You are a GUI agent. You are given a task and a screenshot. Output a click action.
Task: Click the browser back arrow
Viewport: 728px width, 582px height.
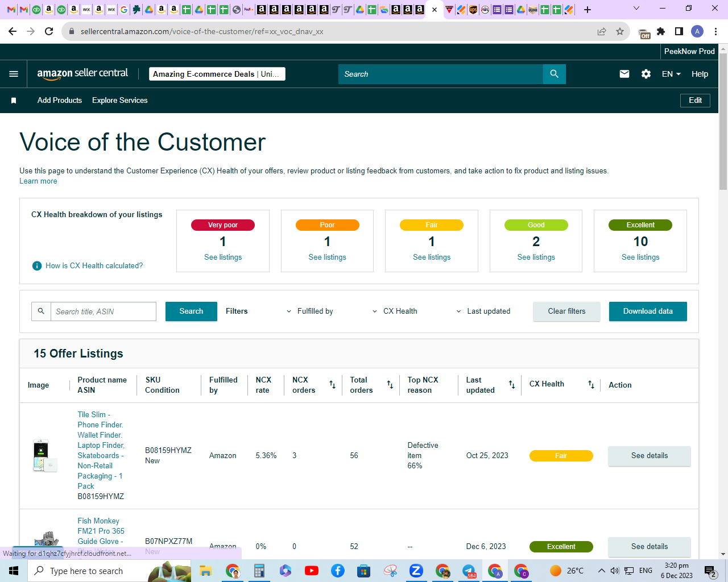(13, 31)
